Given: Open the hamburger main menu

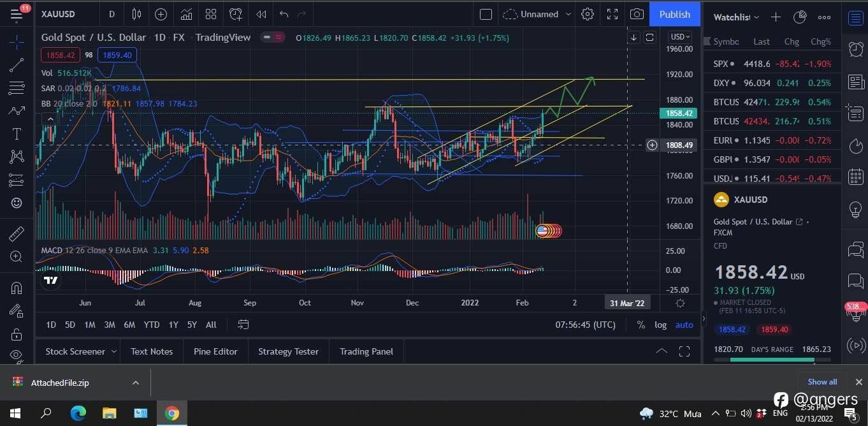Looking at the screenshot, I should tap(16, 13).
